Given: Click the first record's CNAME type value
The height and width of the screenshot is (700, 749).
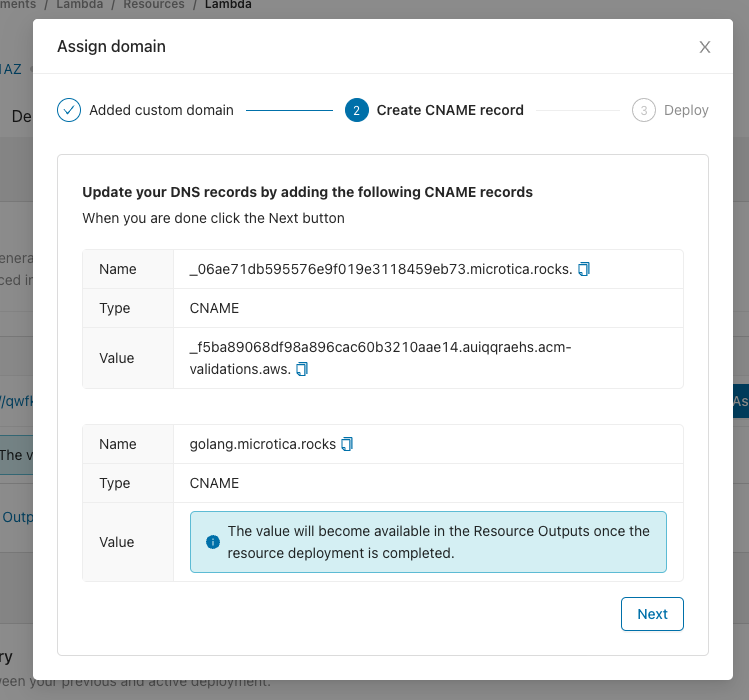Looking at the screenshot, I should click(x=214, y=308).
